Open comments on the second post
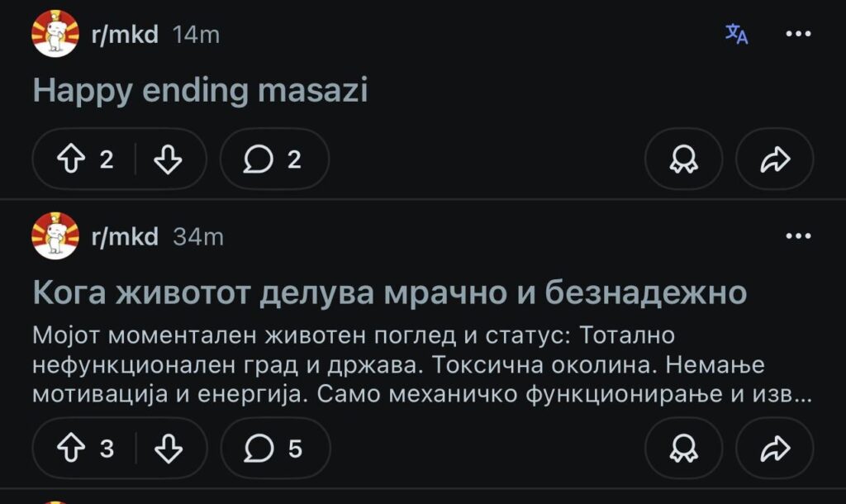This screenshot has width=846, height=504. click(273, 448)
